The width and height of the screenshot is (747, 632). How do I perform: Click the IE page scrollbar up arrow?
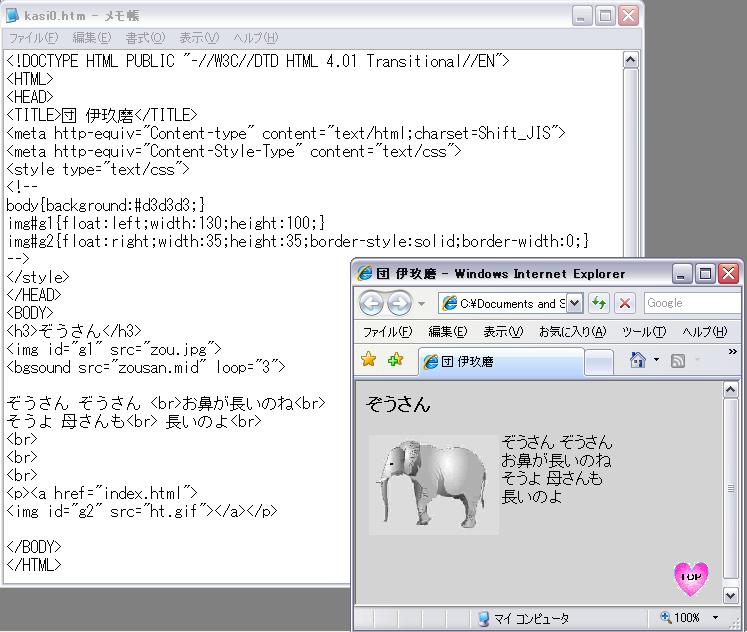[x=730, y=390]
